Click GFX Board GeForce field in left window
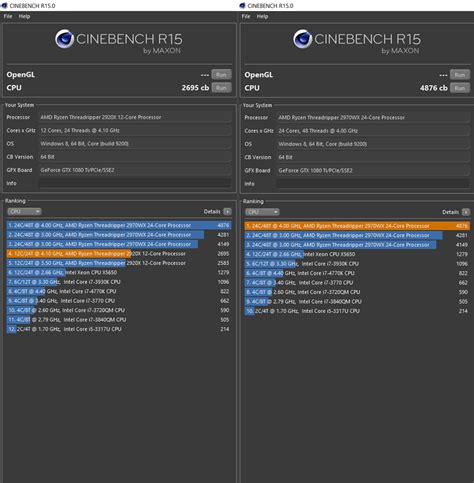This screenshot has height=483, width=474. pyautogui.click(x=135, y=170)
